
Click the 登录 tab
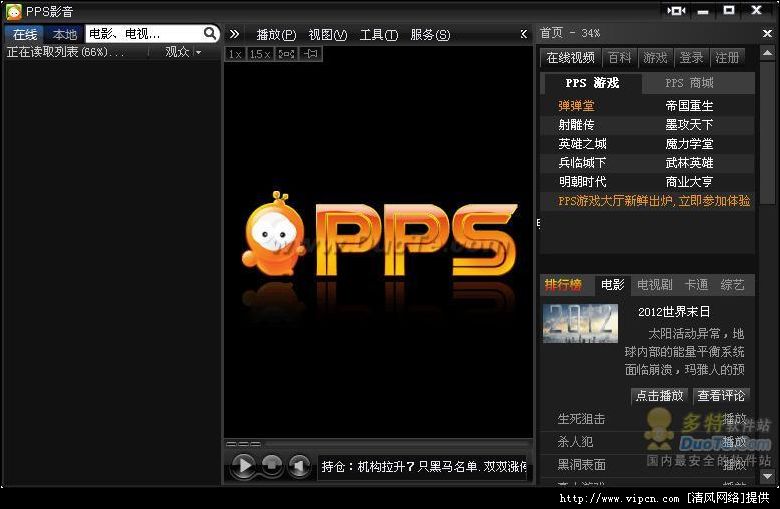click(691, 58)
